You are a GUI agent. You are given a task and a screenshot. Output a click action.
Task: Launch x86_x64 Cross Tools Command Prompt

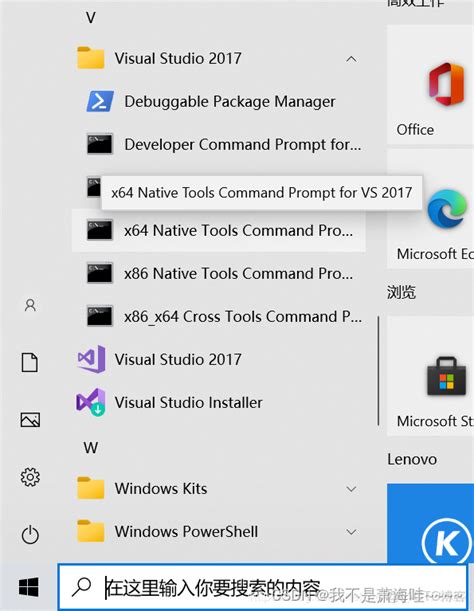click(218, 316)
